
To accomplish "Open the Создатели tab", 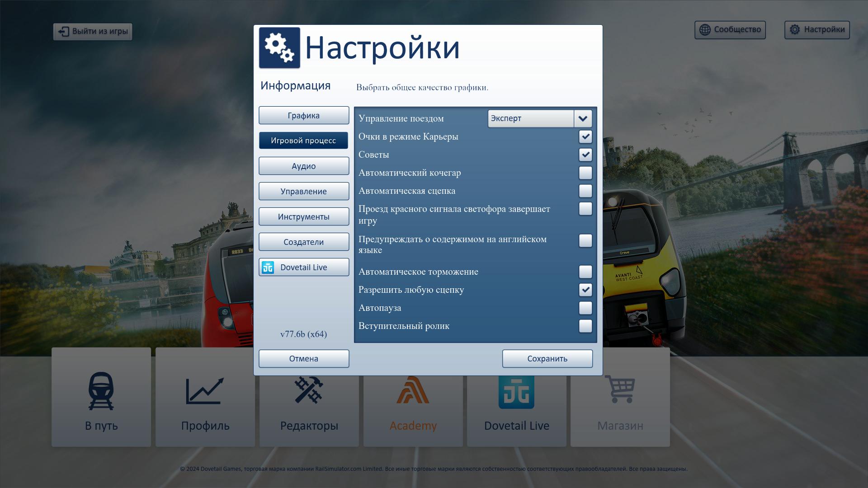I will point(304,242).
